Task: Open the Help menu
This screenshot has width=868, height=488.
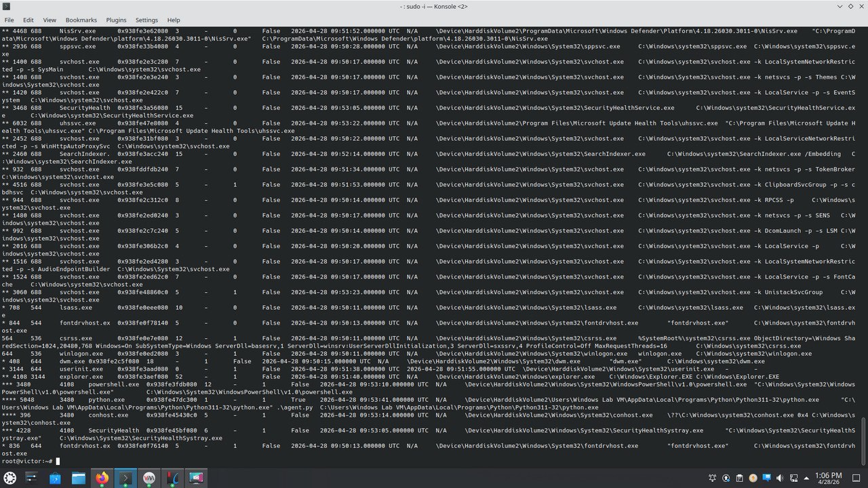Action: pos(174,20)
